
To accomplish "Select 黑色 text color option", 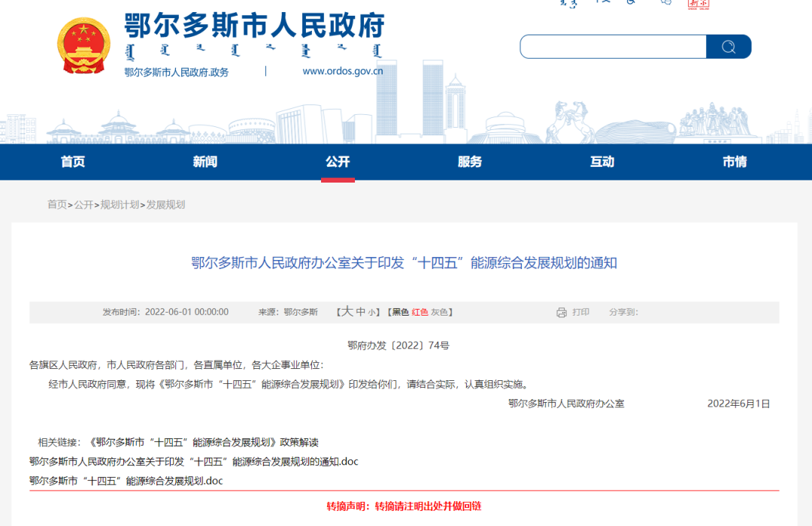I will click(400, 313).
